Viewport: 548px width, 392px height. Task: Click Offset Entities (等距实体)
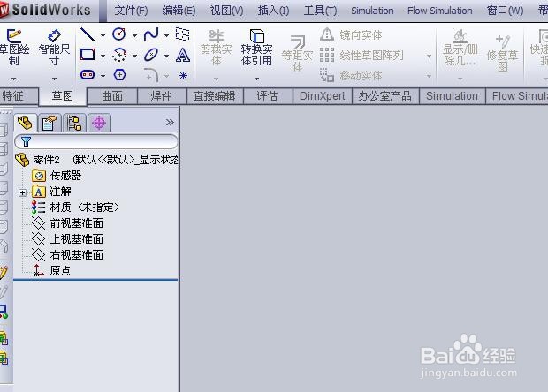point(297,53)
